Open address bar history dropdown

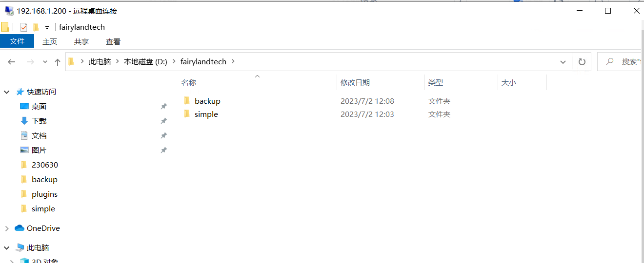(563, 62)
